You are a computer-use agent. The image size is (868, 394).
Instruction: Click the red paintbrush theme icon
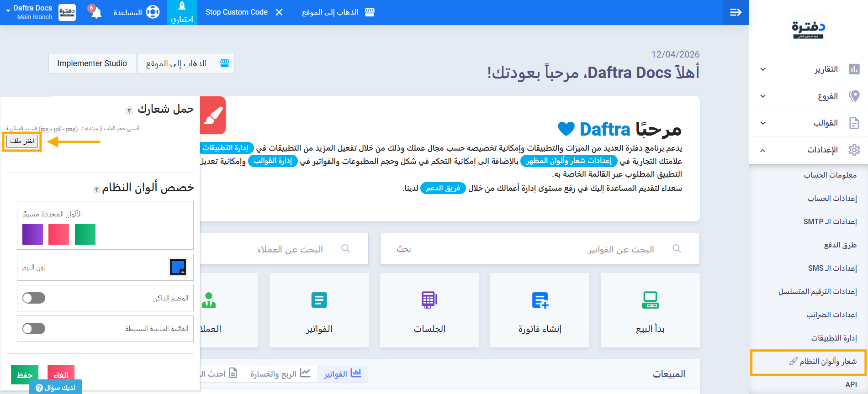[213, 116]
